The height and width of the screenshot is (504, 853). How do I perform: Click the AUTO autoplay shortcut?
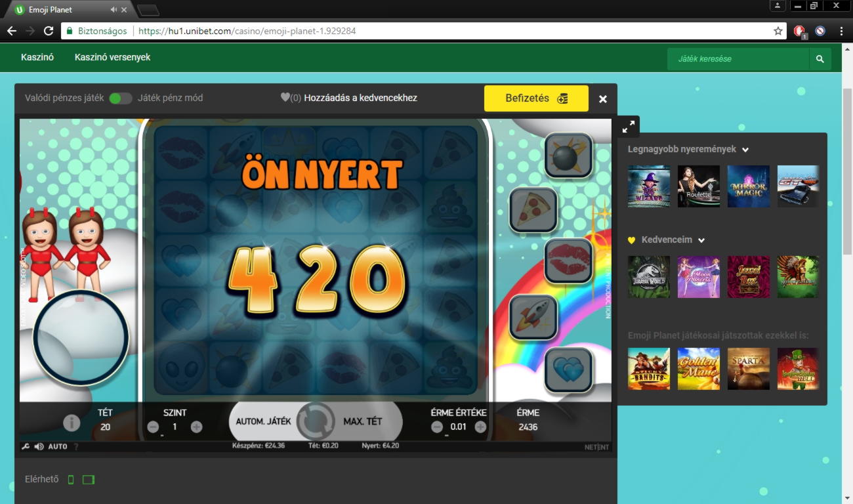click(58, 447)
